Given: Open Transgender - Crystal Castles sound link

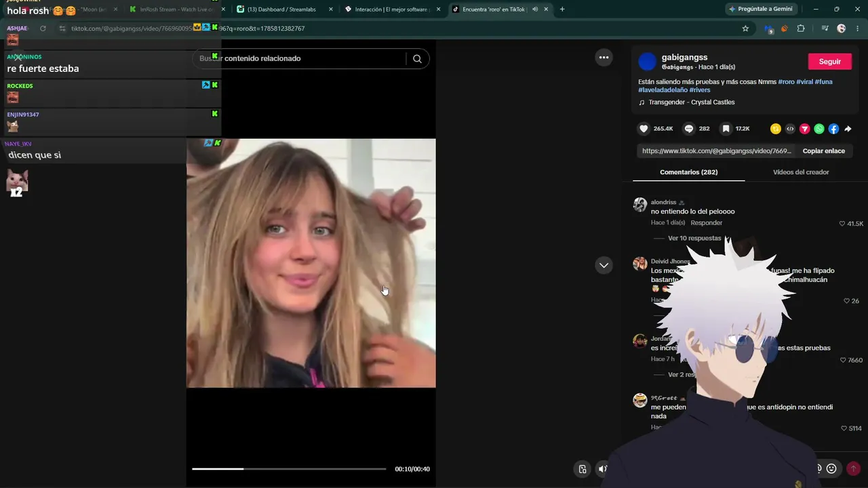Looking at the screenshot, I should tap(691, 102).
